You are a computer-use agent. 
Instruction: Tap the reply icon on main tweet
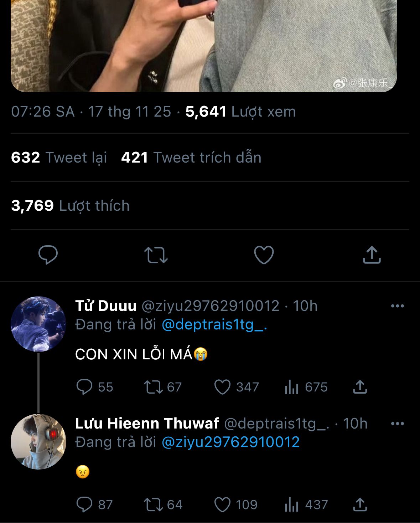point(48,255)
